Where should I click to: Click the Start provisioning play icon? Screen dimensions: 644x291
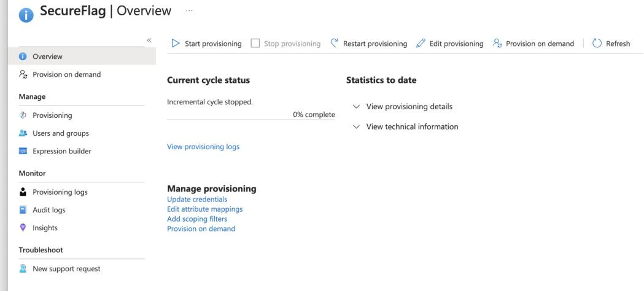[176, 43]
